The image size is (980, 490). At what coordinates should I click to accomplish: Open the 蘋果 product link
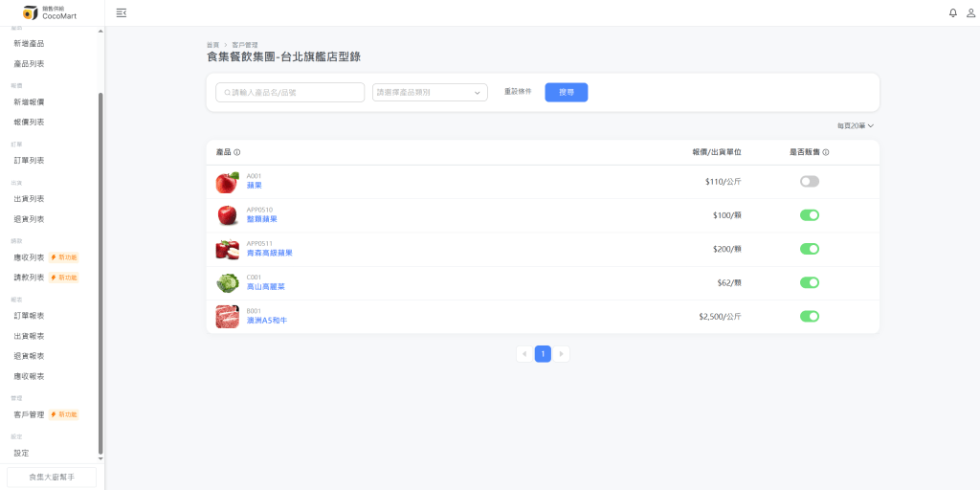pyautogui.click(x=255, y=186)
